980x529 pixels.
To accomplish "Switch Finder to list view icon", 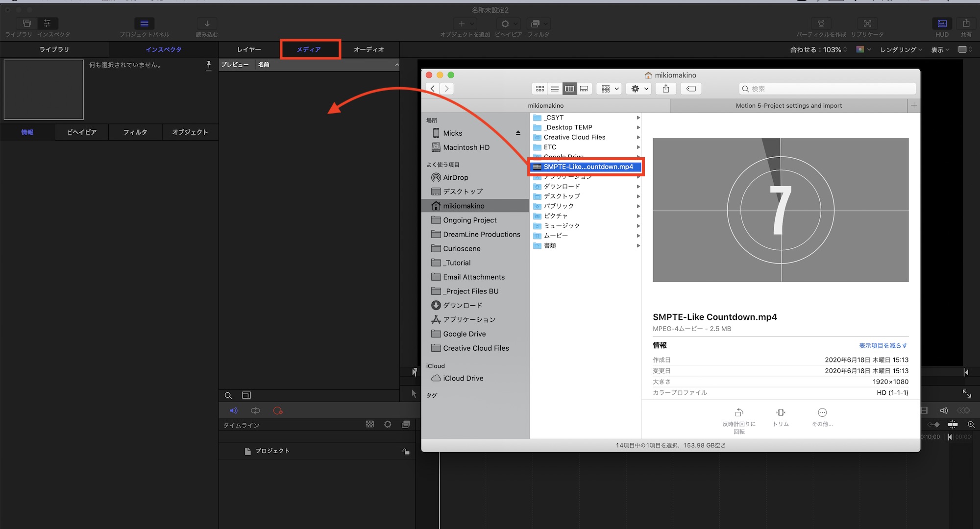I will (555, 89).
